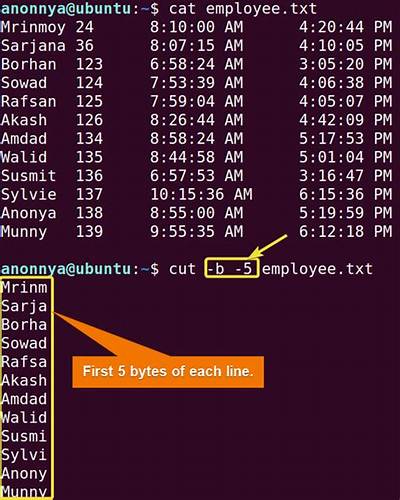Click output line 'Sarja'

coord(24,306)
